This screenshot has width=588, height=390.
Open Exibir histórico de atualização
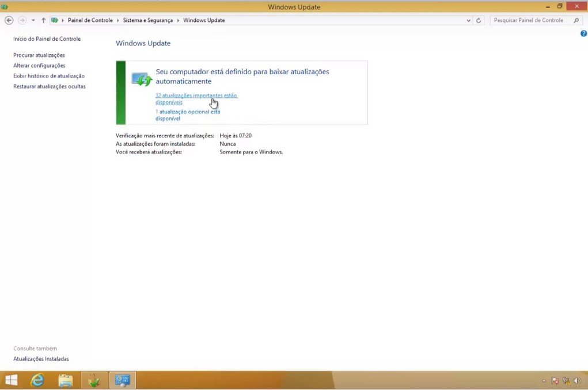(49, 76)
